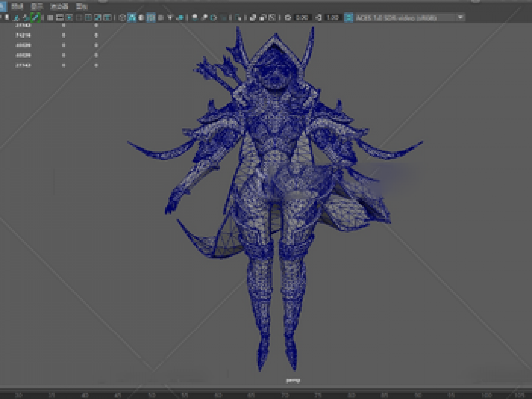532x399 pixels.
Task: Toggle the Resolution Gate icon
Action: pos(69,17)
